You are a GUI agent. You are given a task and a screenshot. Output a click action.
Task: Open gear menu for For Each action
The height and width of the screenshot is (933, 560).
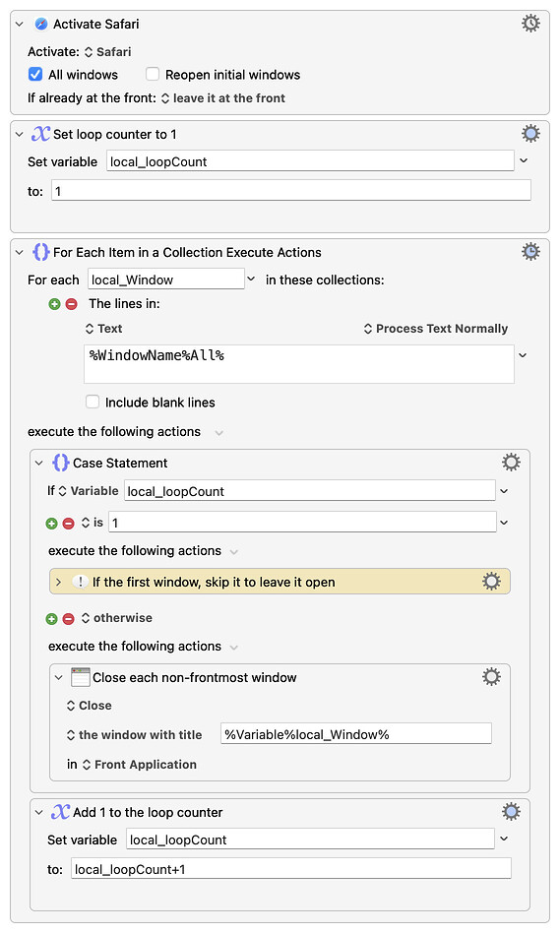(x=530, y=251)
